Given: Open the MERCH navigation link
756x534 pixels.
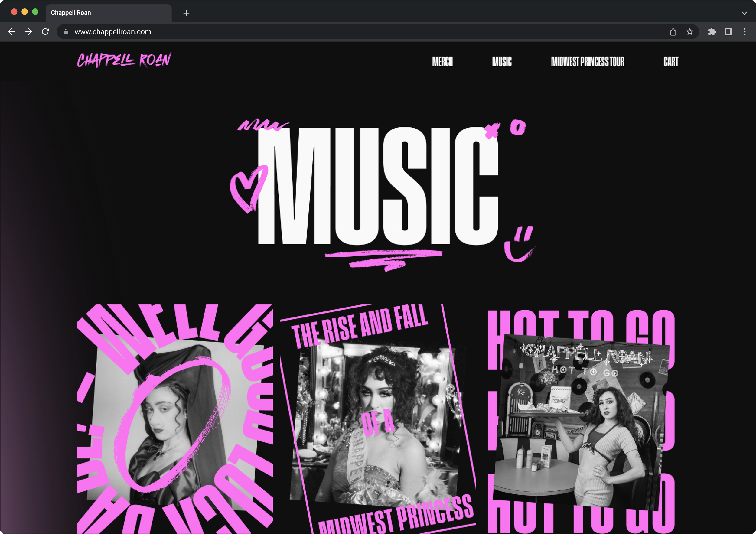Looking at the screenshot, I should coord(442,62).
